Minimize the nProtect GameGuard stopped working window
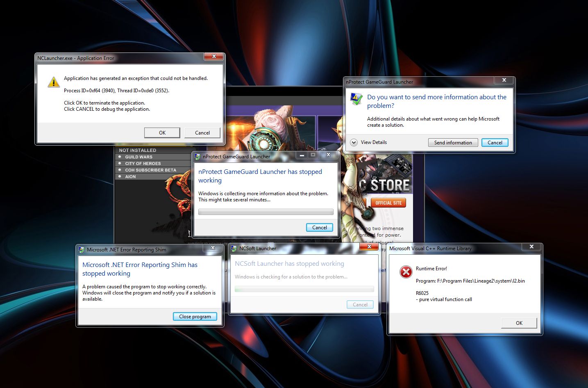 302,155
